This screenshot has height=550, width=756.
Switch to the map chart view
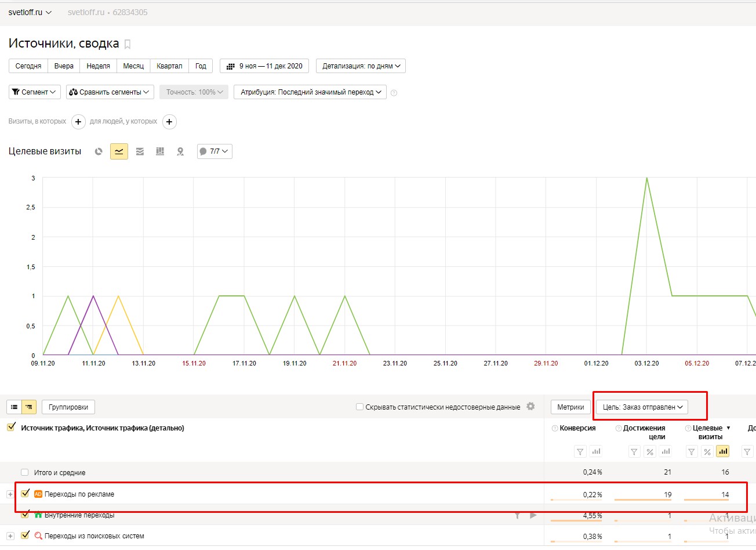[x=180, y=151]
